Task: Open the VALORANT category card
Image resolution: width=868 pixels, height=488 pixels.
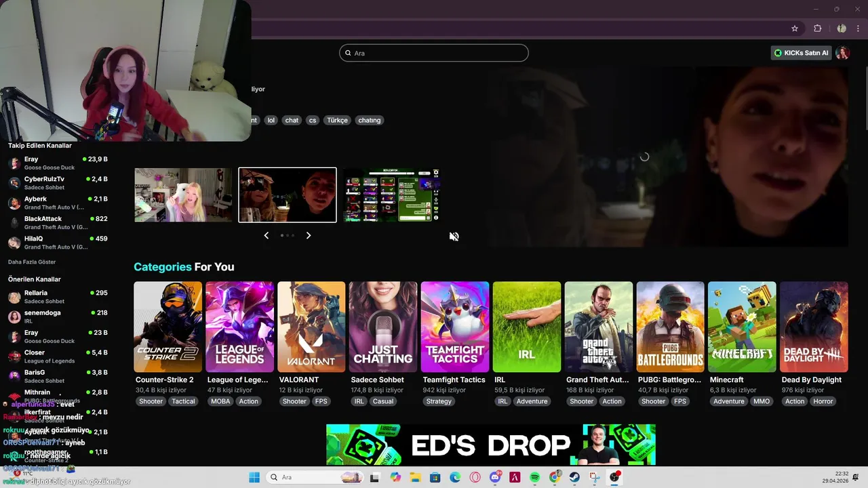Action: coord(311,327)
